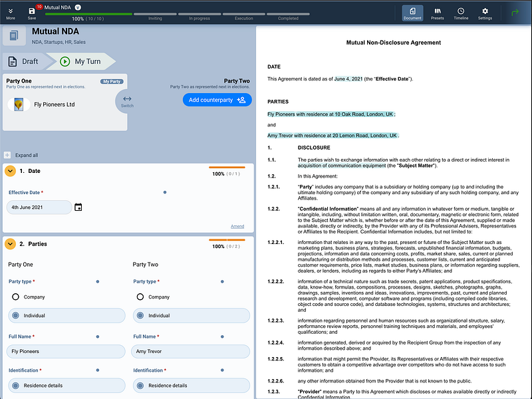Select the My Turn stage
The height and width of the screenshot is (399, 532).
(80, 61)
